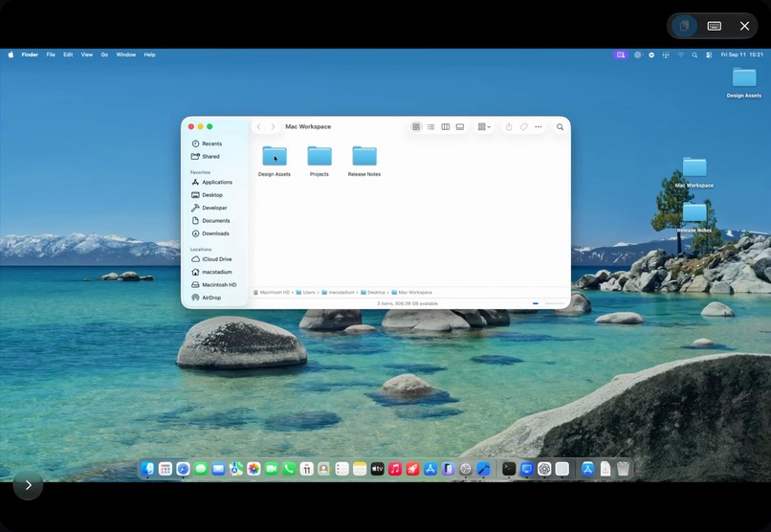Open Launchpad from the Dock
771x532 pixels.
tap(165, 469)
